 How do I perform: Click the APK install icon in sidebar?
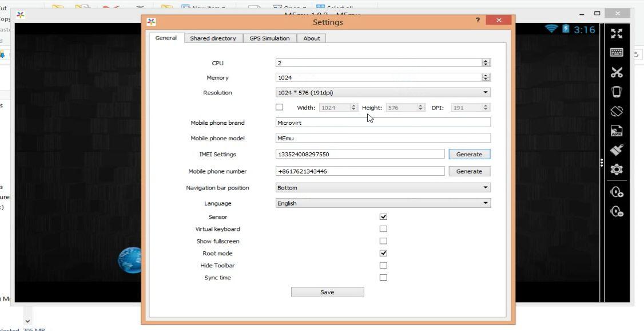(x=617, y=131)
